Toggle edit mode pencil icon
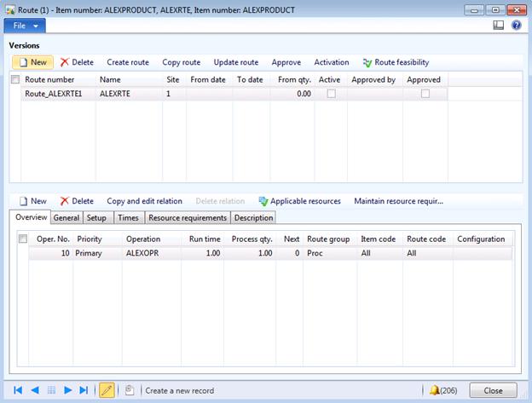 [x=107, y=390]
